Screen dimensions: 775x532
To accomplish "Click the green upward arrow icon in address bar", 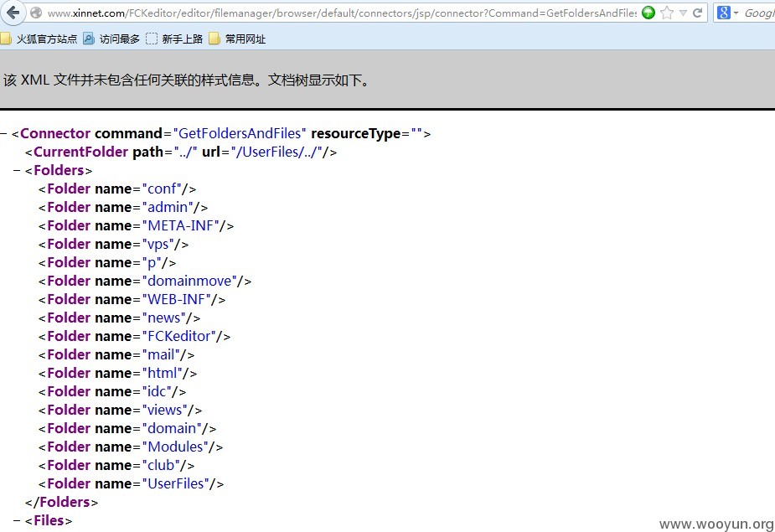I will pyautogui.click(x=648, y=13).
